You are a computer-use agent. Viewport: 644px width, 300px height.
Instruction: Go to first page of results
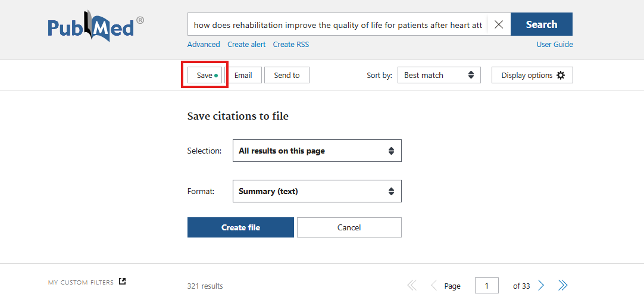pos(412,286)
